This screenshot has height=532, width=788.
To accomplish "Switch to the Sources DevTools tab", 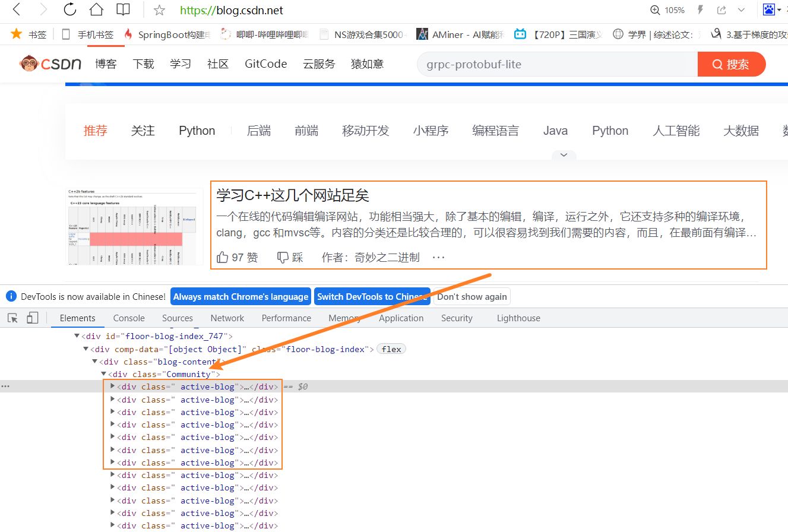I will pos(178,318).
